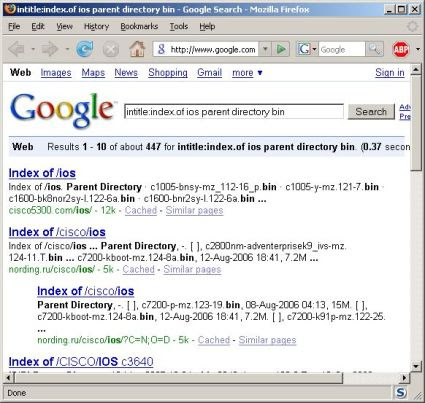
Task: Open Cached link for cisco5300.com result
Action: point(141,210)
